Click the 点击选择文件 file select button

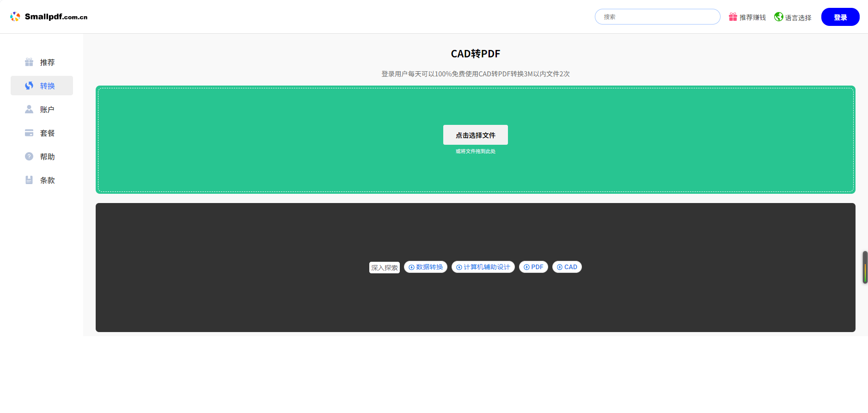tap(475, 135)
